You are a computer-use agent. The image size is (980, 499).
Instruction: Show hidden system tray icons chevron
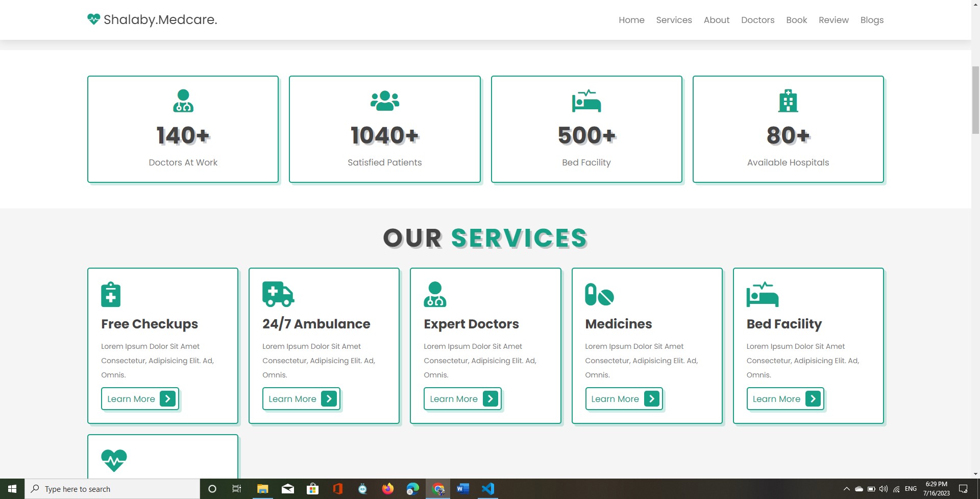pyautogui.click(x=846, y=489)
